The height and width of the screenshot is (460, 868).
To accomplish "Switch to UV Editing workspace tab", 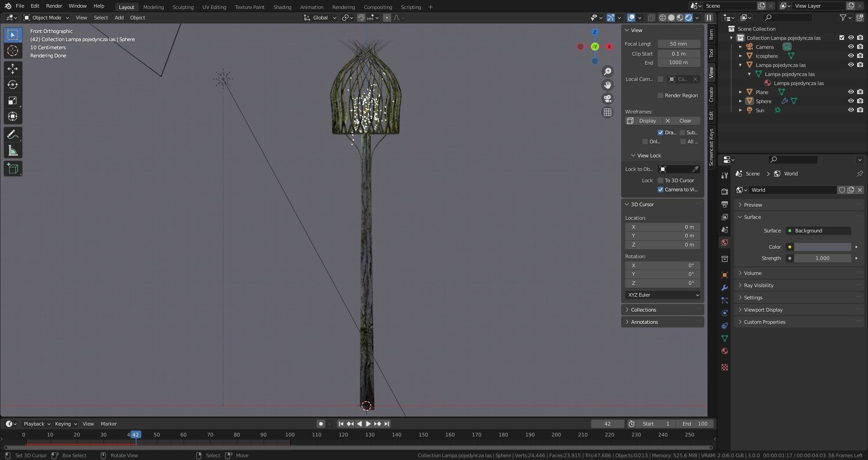I will tap(214, 7).
